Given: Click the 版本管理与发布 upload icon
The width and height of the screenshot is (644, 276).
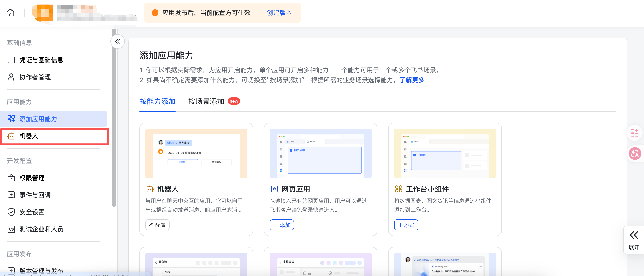Looking at the screenshot, I should 11,271.
